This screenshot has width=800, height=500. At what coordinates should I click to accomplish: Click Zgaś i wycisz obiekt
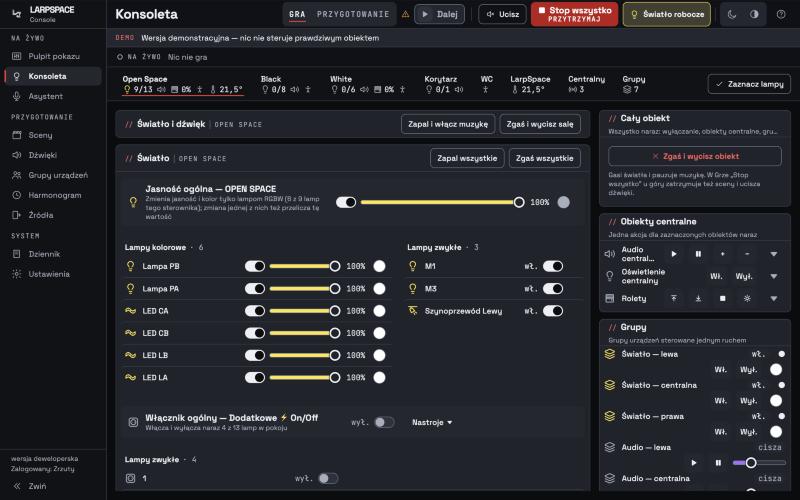pos(695,156)
